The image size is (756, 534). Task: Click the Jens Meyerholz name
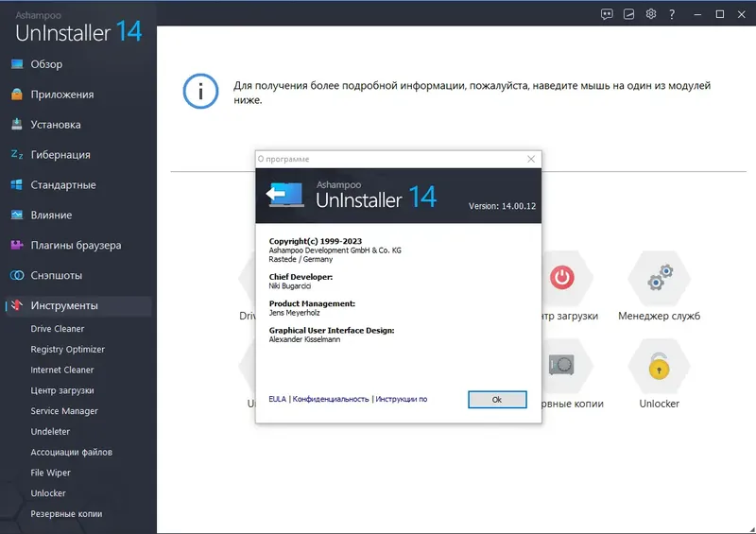(294, 313)
